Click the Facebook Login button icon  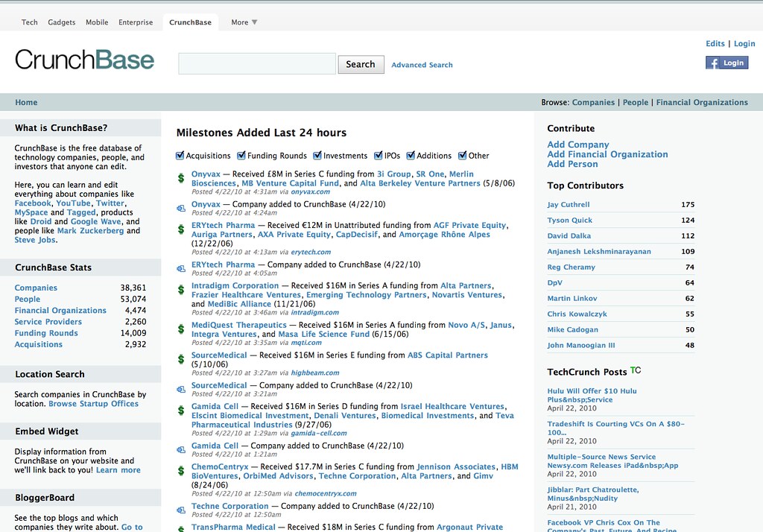(727, 63)
